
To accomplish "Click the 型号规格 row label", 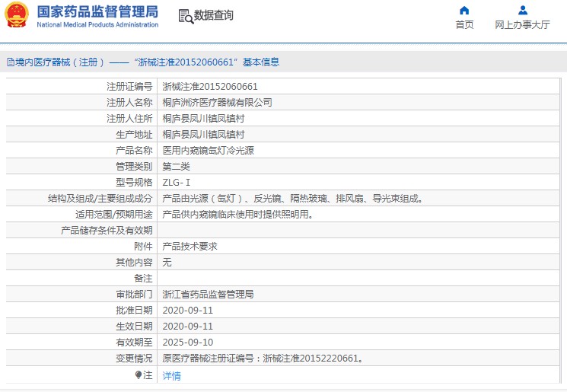I will [x=134, y=182].
